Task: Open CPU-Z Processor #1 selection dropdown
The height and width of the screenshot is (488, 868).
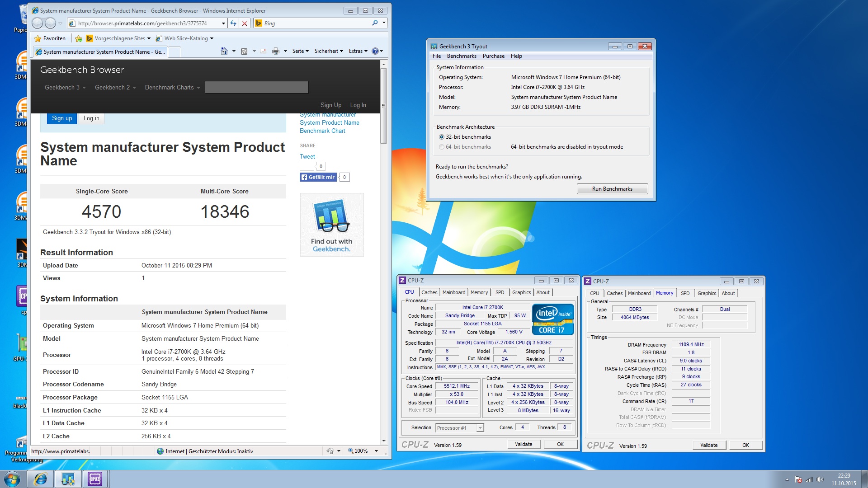Action: (x=480, y=428)
